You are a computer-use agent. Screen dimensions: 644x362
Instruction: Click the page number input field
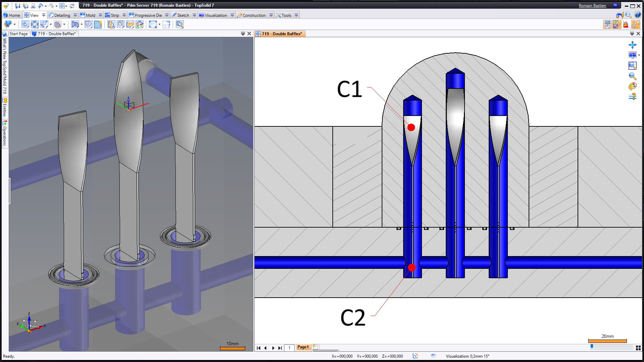coord(289,348)
